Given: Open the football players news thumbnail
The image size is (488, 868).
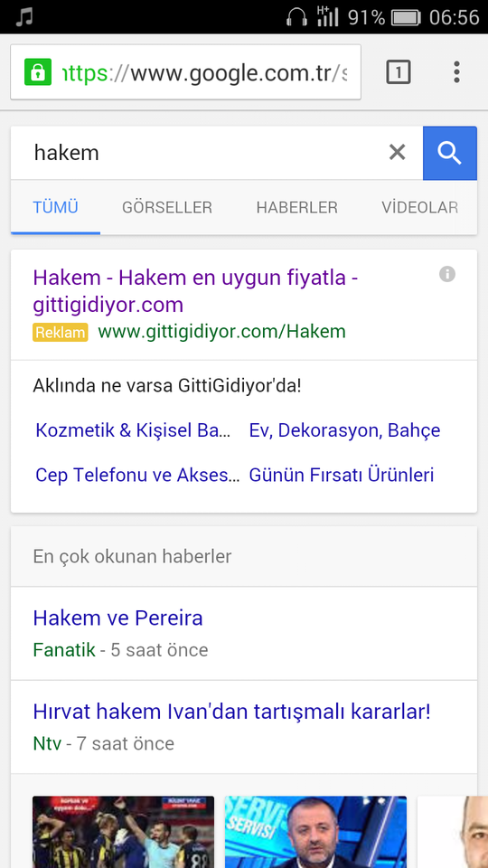Looking at the screenshot, I should point(124,832).
